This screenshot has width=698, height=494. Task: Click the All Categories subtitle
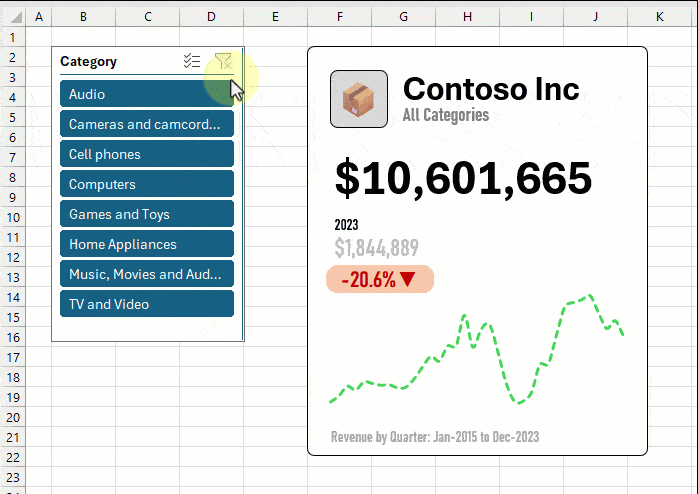[x=446, y=115]
